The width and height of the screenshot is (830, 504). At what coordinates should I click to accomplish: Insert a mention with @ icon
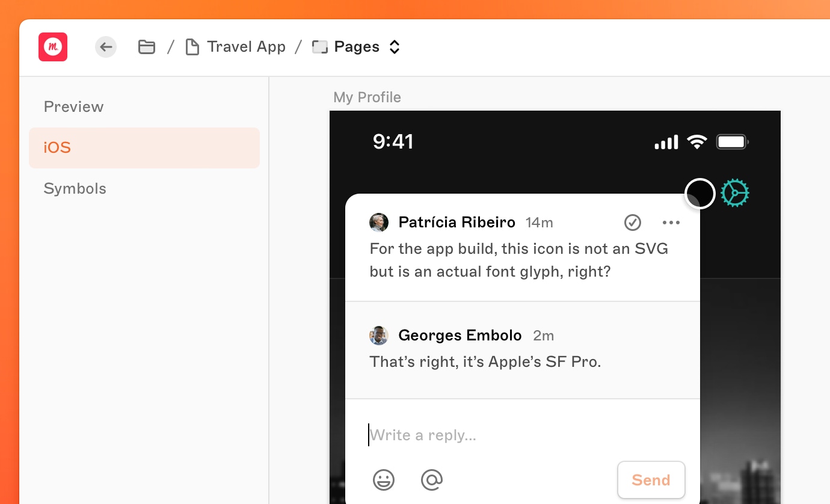tap(432, 480)
